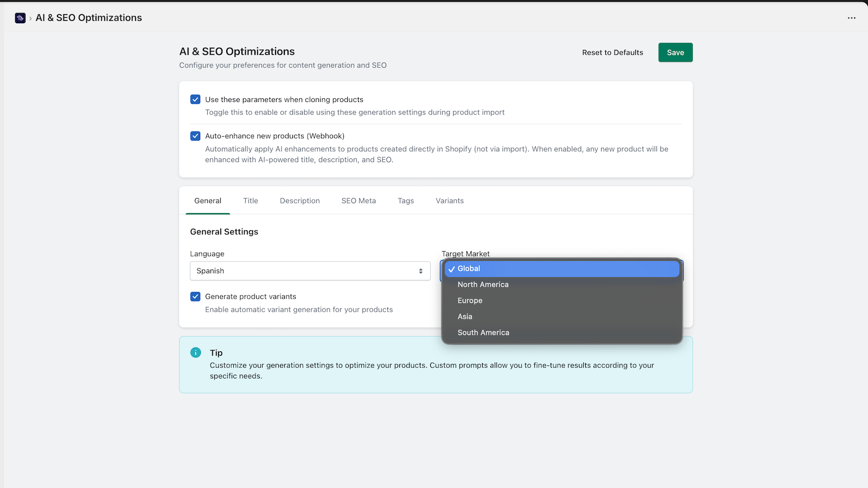Open the Tags tab

(x=405, y=201)
